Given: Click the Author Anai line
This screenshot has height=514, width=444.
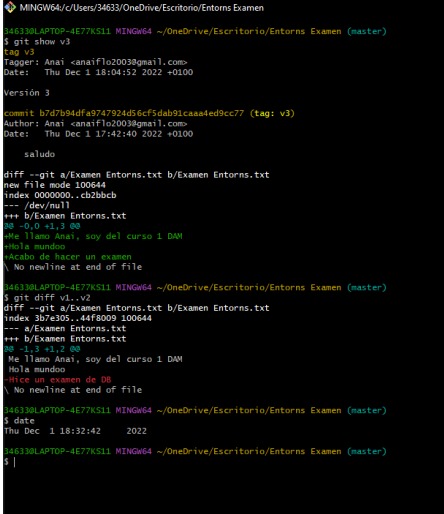Looking at the screenshot, I should (x=96, y=124).
